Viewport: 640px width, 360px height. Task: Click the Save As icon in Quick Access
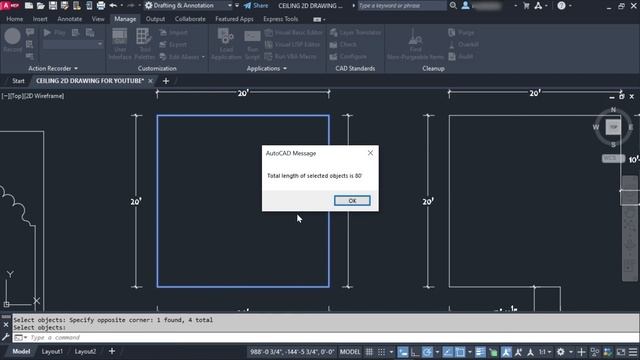pyautogui.click(x=64, y=6)
